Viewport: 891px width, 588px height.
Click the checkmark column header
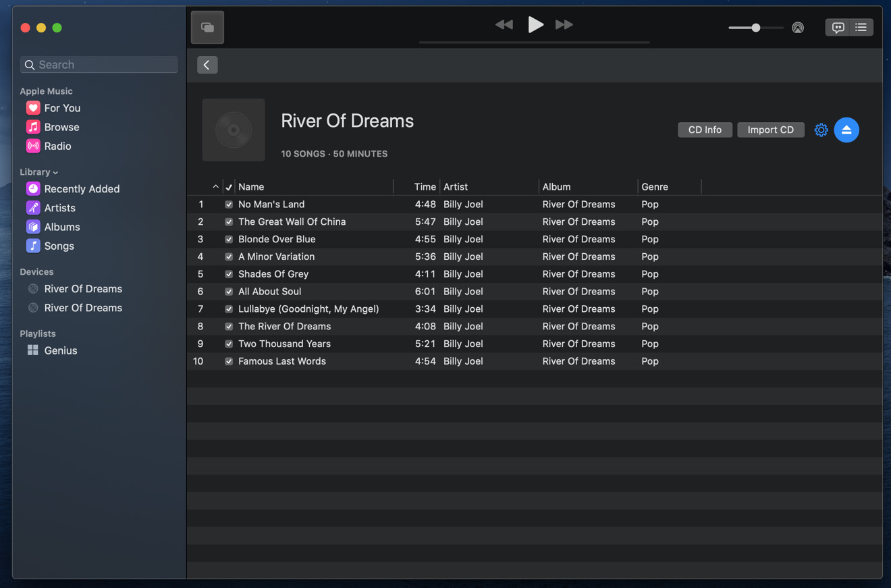[x=229, y=187]
